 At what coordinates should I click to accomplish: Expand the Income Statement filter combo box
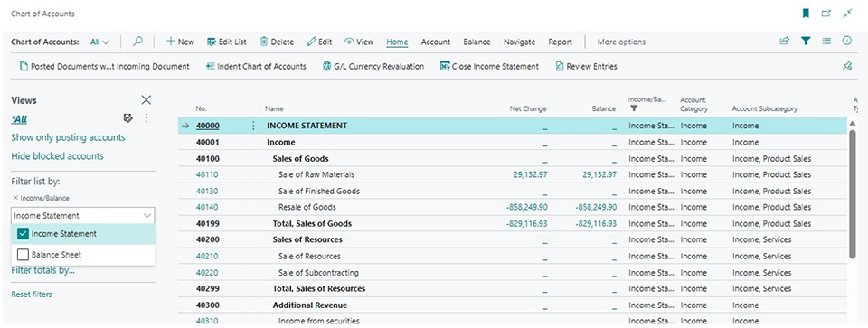pyautogui.click(x=83, y=216)
